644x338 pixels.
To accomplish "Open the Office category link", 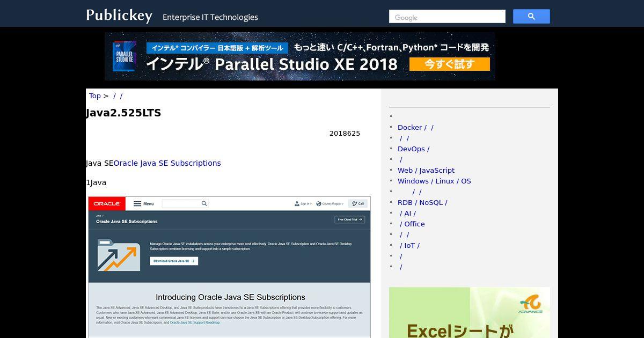I will (x=412, y=224).
